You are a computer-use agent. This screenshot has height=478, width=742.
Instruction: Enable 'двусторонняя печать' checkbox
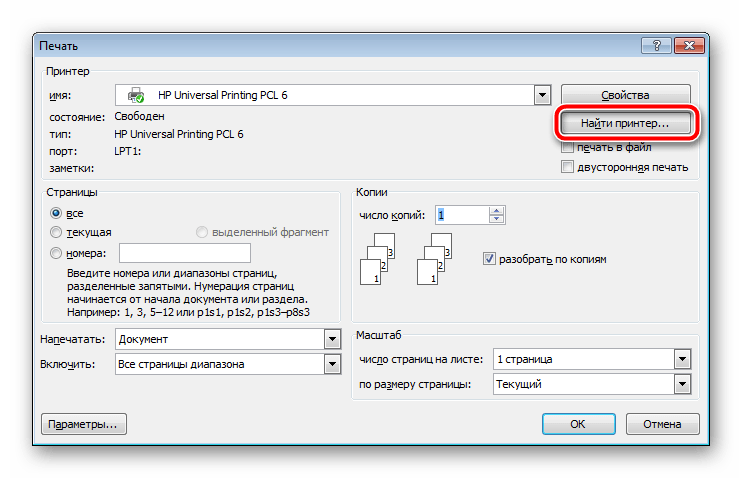click(x=567, y=167)
